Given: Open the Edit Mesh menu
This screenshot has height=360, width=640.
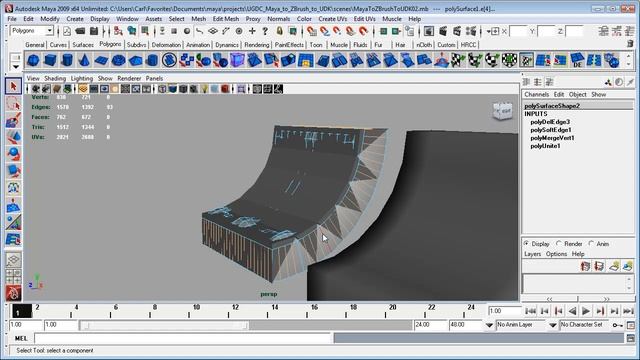Looking at the screenshot, I should click(x=226, y=19).
